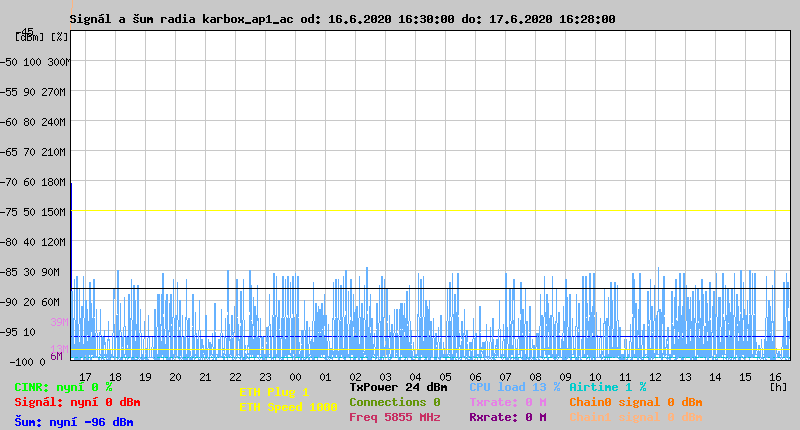Click the hour 00 tick on time axis
Image resolution: width=800 pixels, height=430 pixels.
click(x=294, y=377)
